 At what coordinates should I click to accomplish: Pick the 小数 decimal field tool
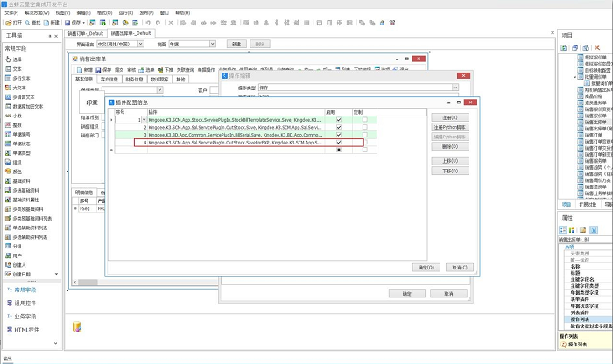coord(18,115)
